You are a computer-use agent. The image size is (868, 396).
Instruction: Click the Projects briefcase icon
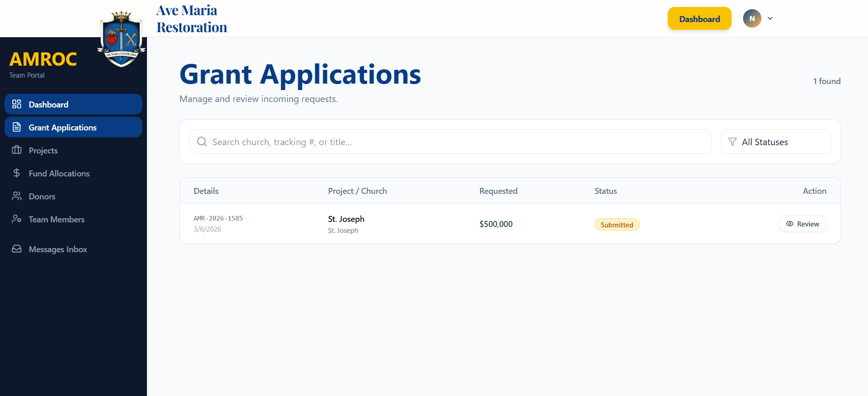click(x=17, y=150)
